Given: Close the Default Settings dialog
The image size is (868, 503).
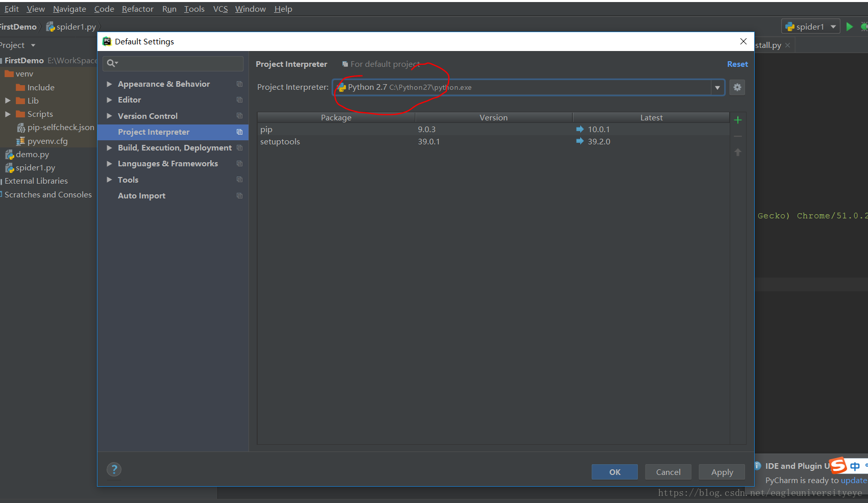Looking at the screenshot, I should point(743,41).
